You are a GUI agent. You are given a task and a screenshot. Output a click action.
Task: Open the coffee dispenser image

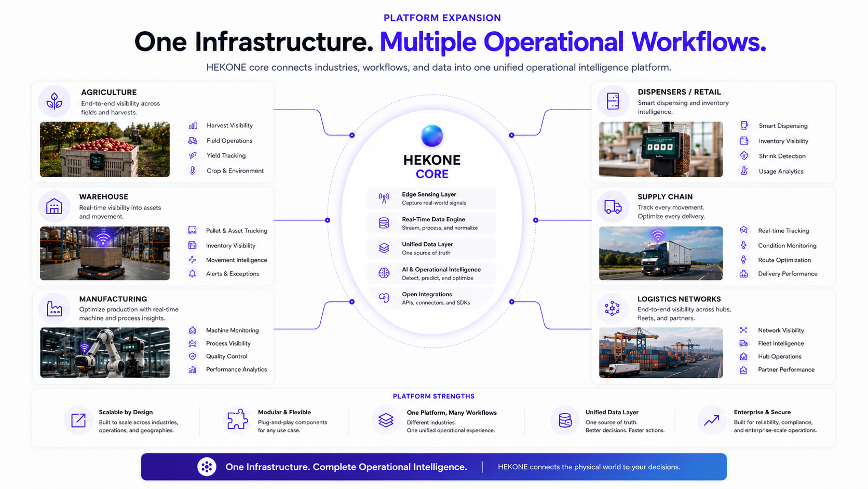point(661,150)
